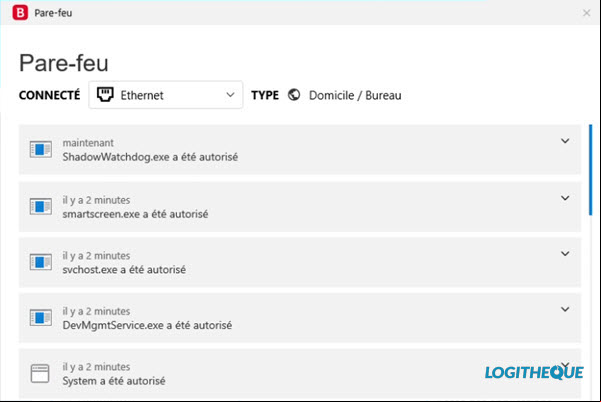Click the ShadowWatchdog.exe application icon
The image size is (601, 402).
(41, 149)
